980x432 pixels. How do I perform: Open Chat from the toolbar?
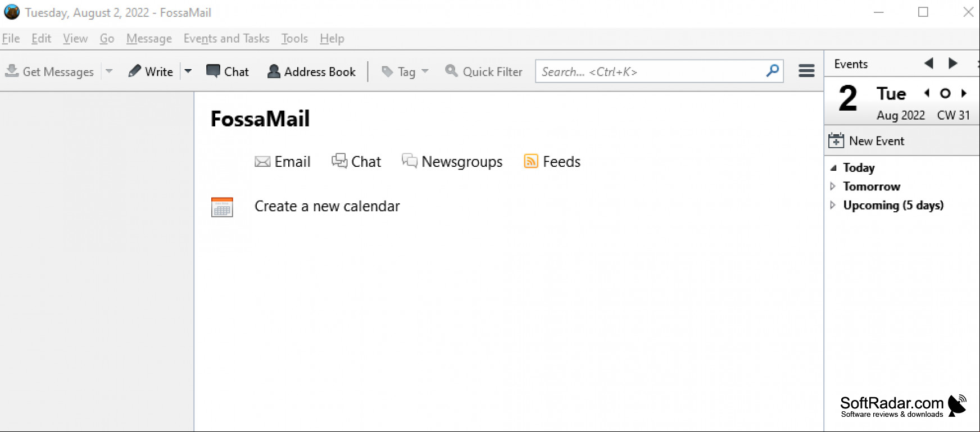click(x=228, y=71)
